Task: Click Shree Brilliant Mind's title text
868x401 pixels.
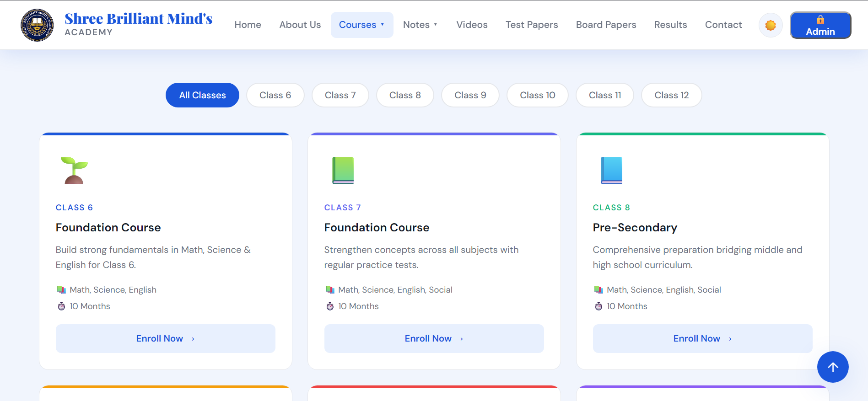Action: 139,19
